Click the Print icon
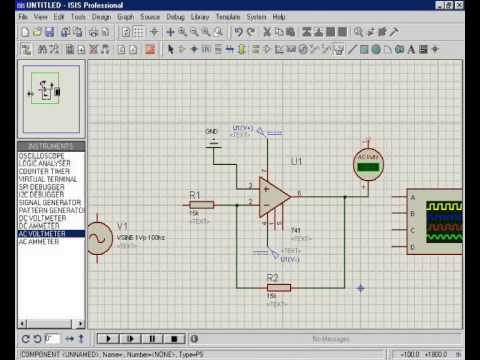 [94, 32]
